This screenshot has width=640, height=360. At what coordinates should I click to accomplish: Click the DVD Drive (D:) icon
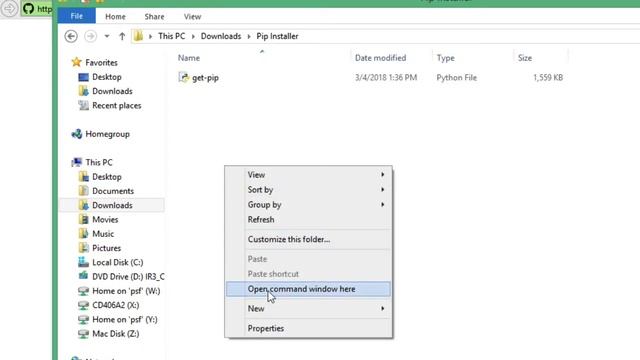pyautogui.click(x=83, y=276)
